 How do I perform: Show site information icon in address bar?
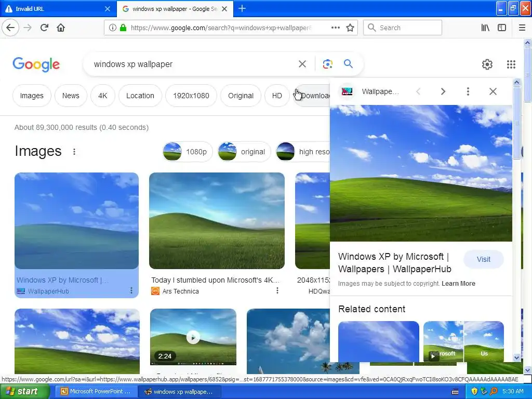tap(112, 28)
